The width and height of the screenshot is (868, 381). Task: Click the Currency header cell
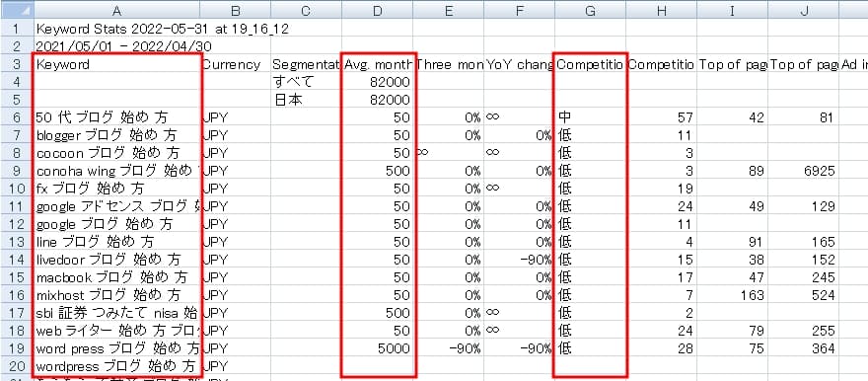tap(236, 64)
